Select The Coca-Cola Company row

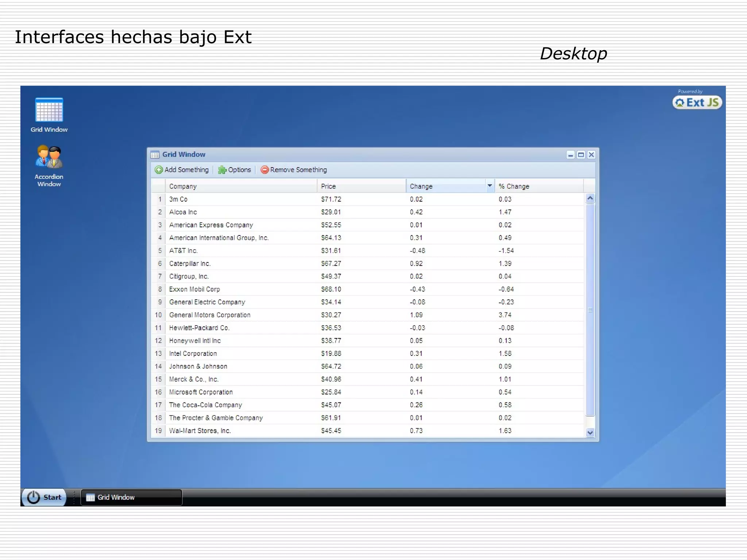(x=367, y=405)
